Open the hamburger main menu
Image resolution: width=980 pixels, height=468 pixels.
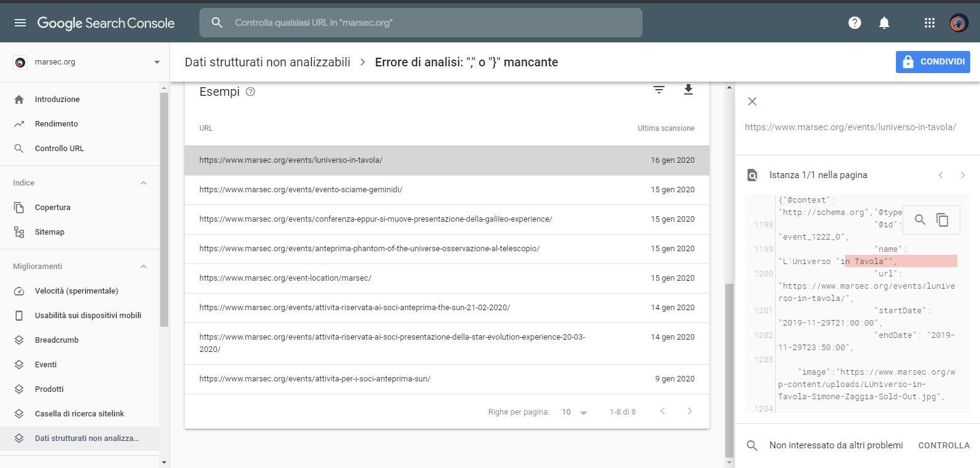(20, 23)
